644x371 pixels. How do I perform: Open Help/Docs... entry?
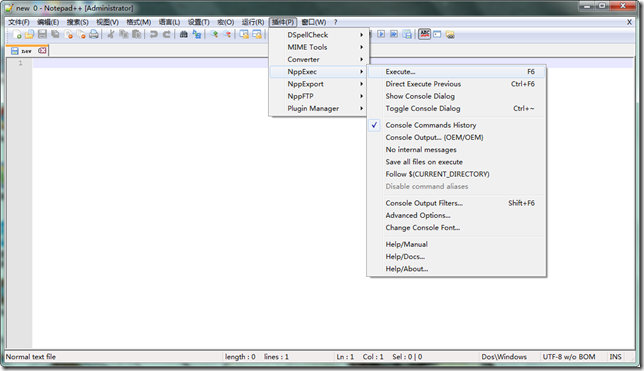(x=457, y=257)
